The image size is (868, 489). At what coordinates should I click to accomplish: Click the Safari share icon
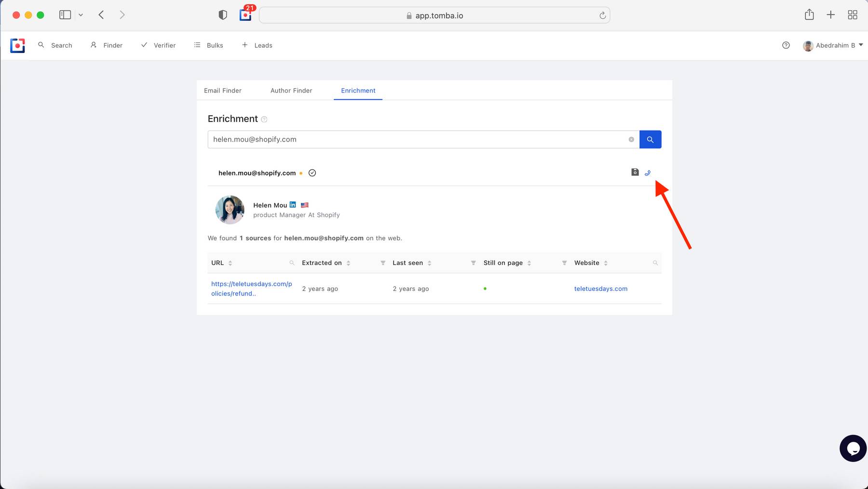tap(809, 14)
